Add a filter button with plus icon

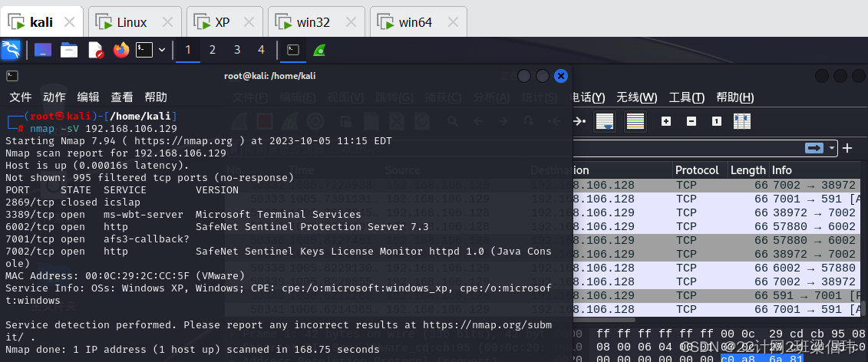[847, 148]
